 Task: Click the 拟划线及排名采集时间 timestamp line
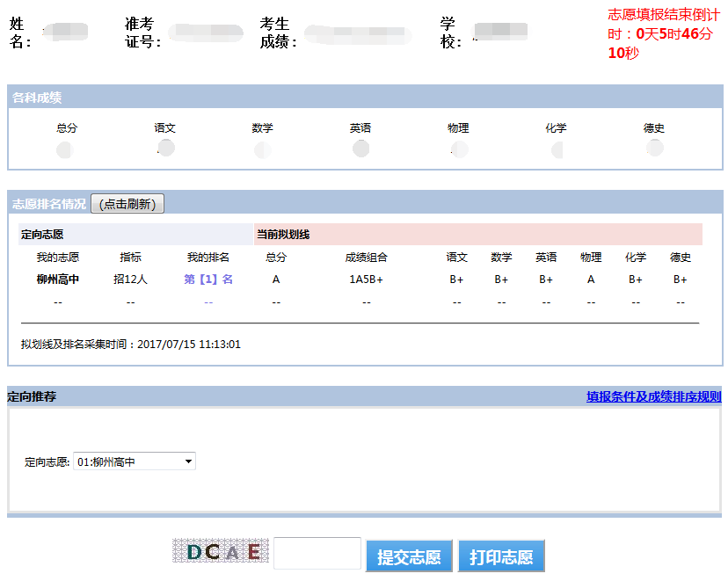point(131,345)
